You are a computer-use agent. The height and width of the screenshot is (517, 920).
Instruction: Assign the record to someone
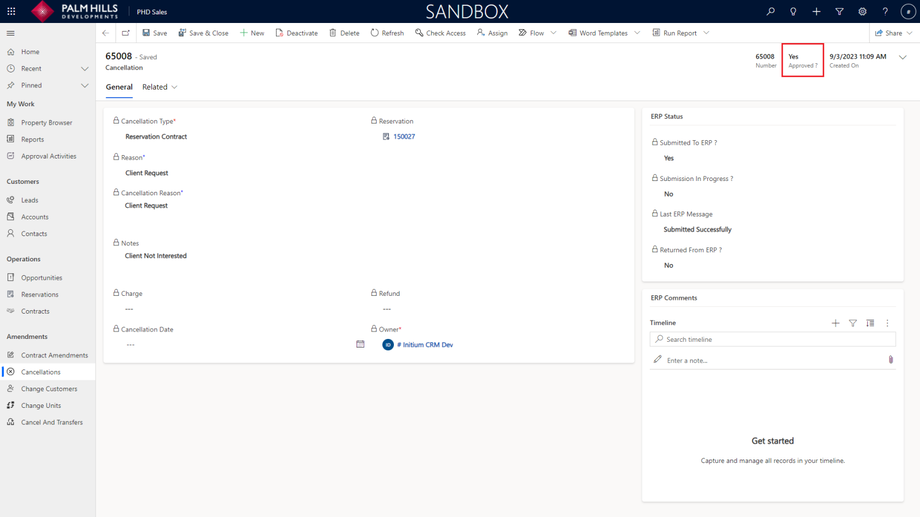(x=492, y=33)
